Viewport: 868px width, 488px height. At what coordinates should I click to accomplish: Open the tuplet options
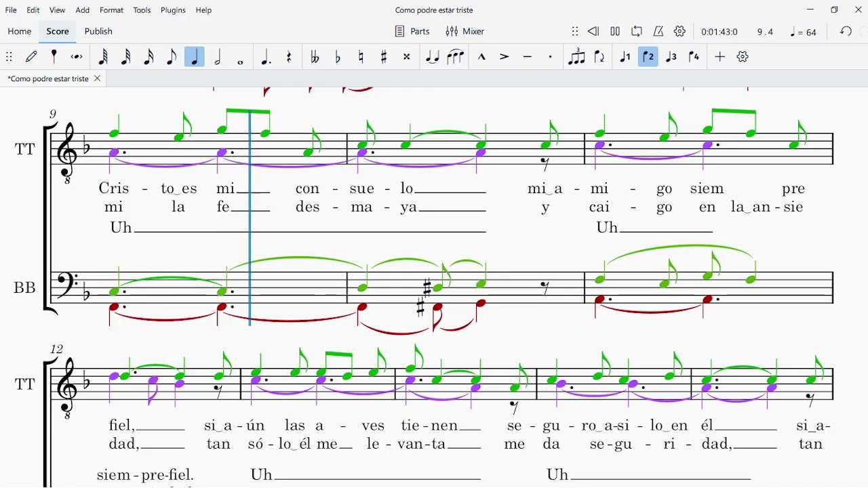point(577,58)
